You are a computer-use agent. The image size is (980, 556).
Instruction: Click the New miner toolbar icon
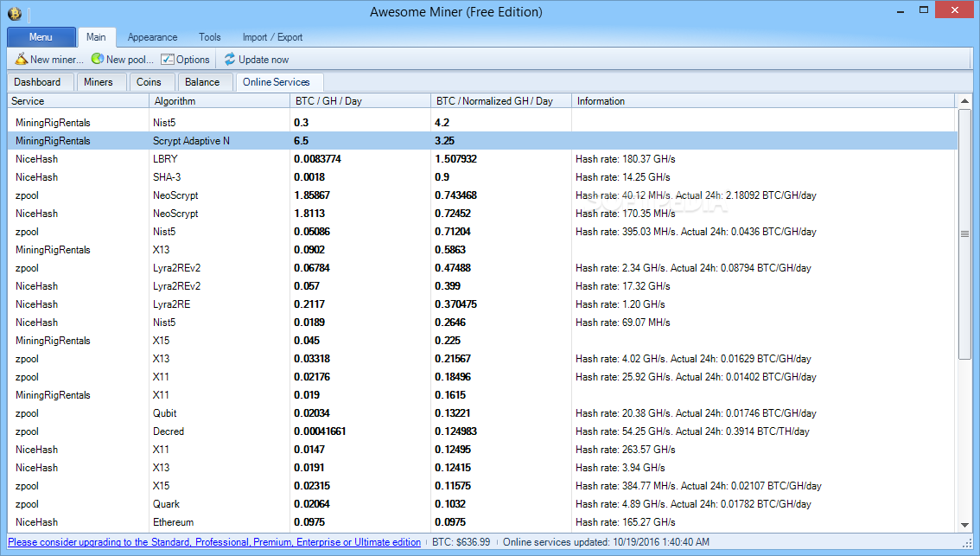(x=22, y=60)
